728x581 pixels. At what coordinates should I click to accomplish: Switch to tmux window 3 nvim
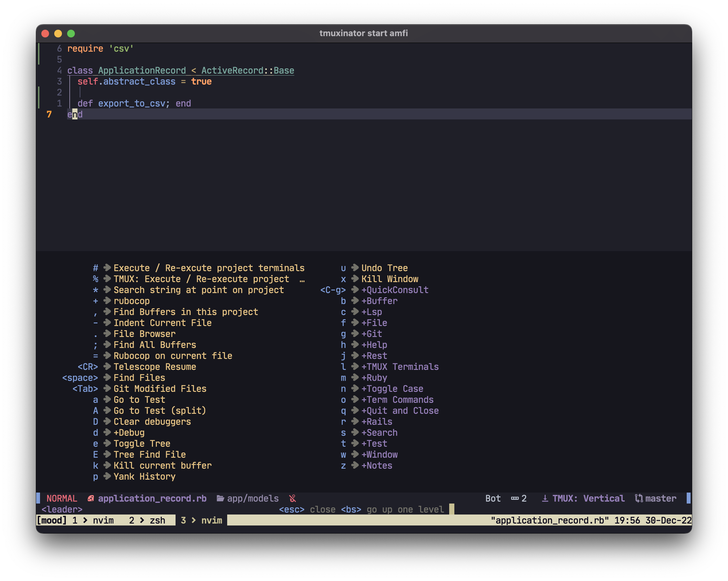pyautogui.click(x=201, y=520)
